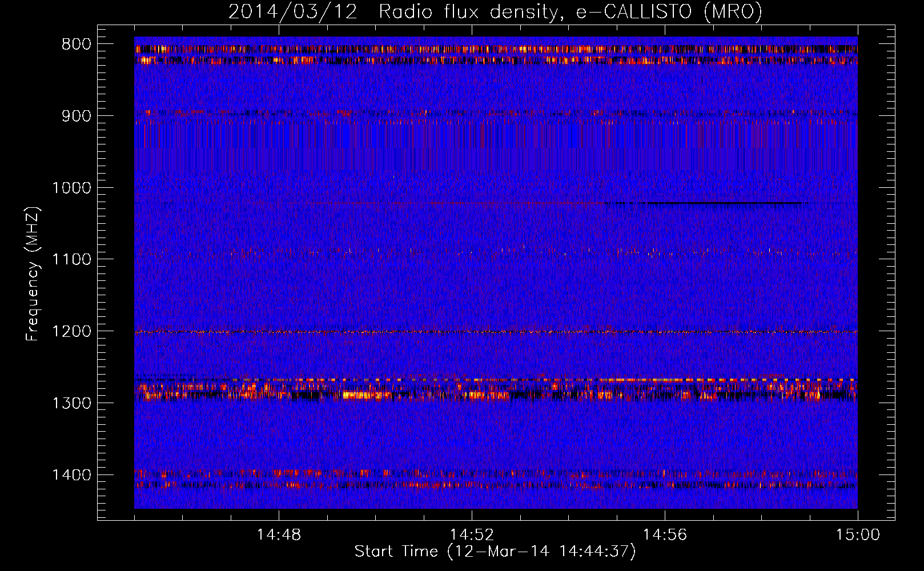
Task: Click the Frequency (MHZ) axis label
Action: pyautogui.click(x=33, y=274)
